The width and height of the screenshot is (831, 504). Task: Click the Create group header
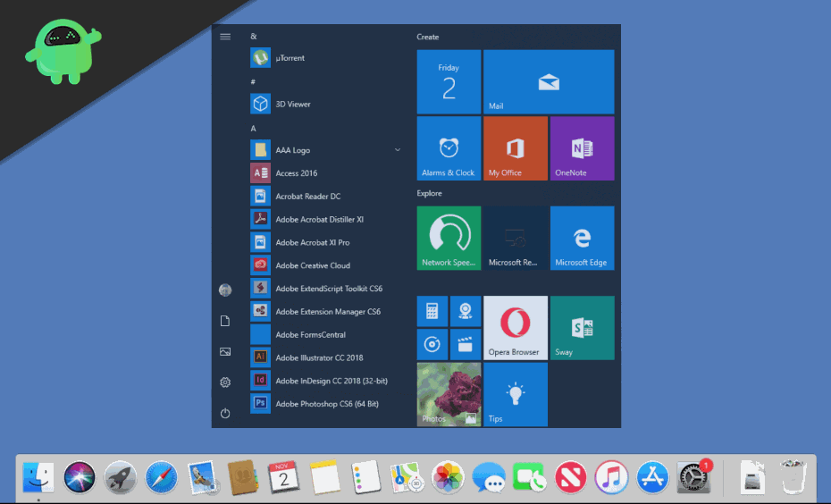coord(428,38)
